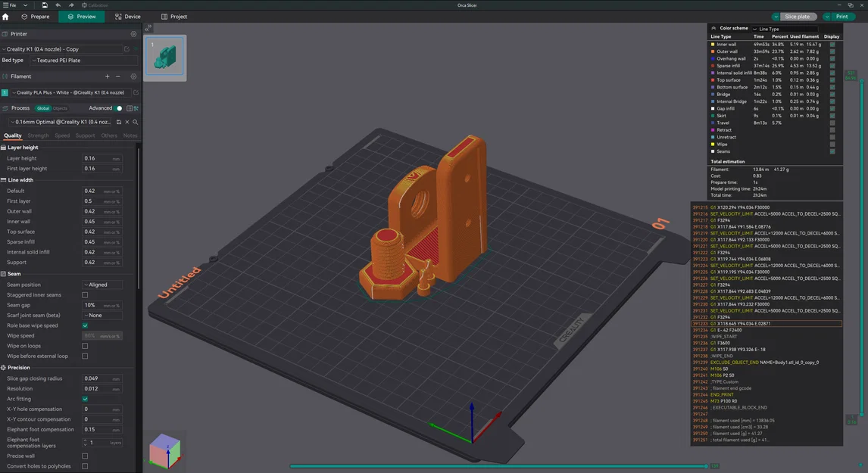Screen dimensions: 868x473
Task: Open 0.16mm Optimal process preset dropdown
Action: click(x=61, y=122)
